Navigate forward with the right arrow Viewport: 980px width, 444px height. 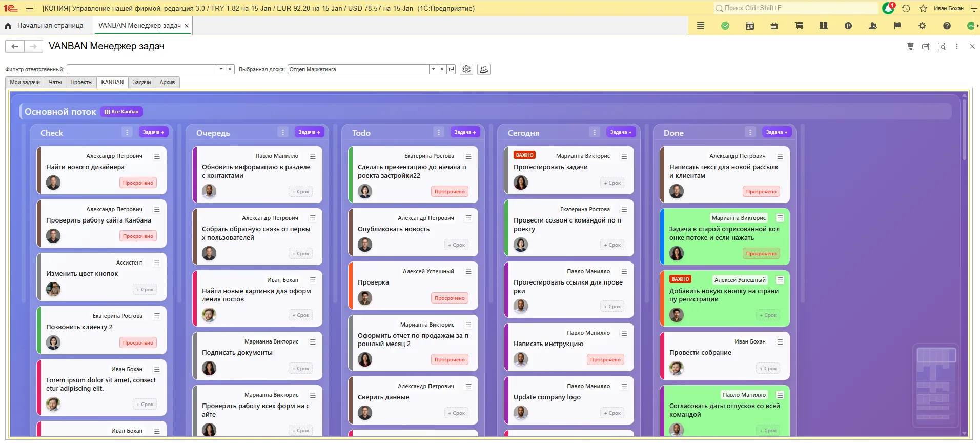tap(33, 47)
